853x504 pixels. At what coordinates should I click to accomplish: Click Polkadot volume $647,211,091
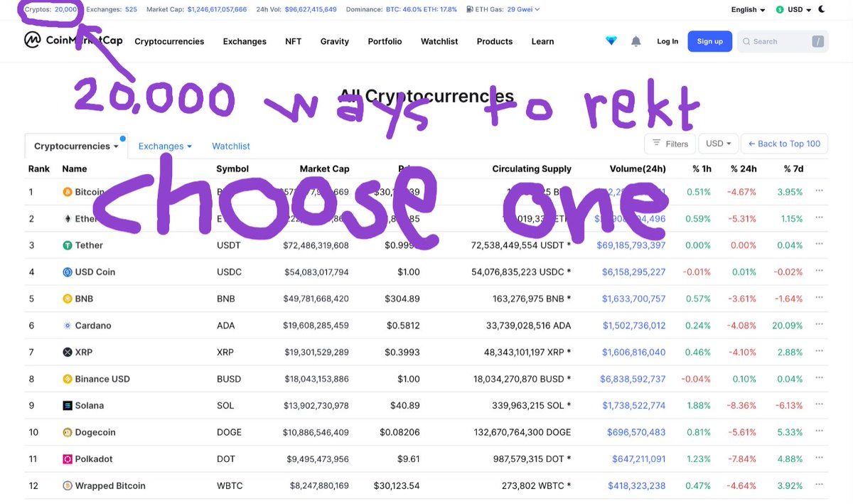point(639,459)
